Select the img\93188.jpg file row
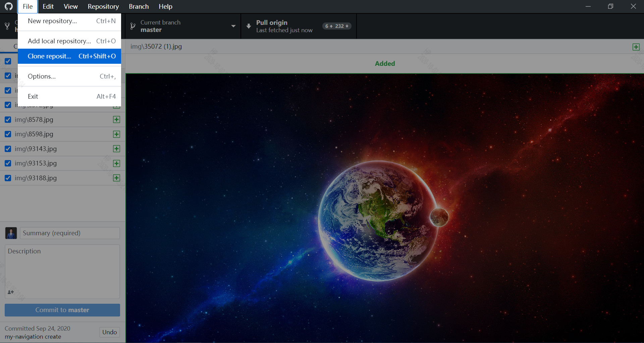The image size is (644, 343). (x=63, y=178)
